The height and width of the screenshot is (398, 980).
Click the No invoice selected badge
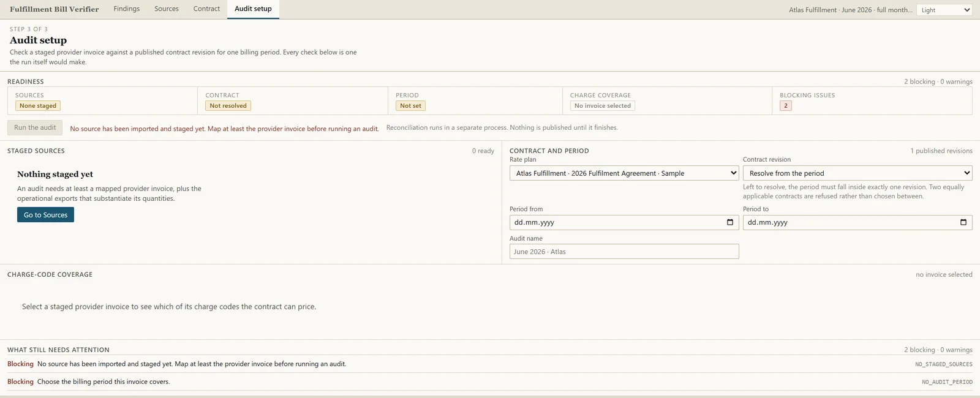coord(603,106)
